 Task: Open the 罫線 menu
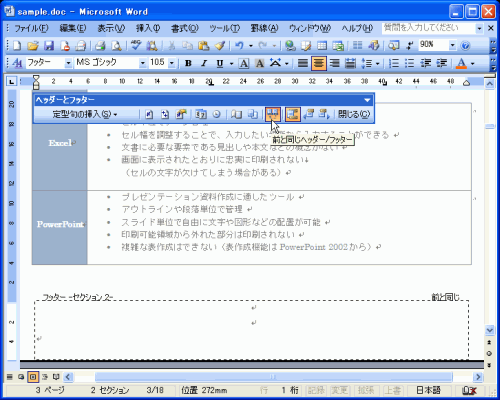tap(264, 29)
